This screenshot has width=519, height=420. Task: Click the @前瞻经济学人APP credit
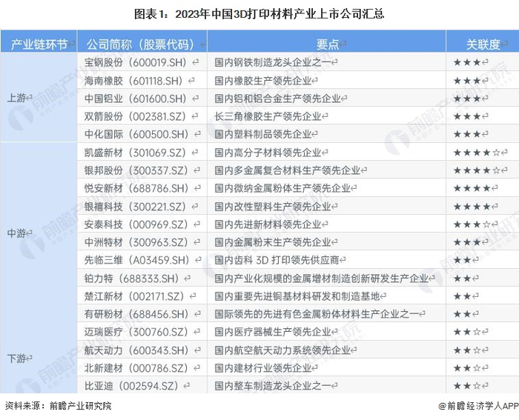point(478,406)
